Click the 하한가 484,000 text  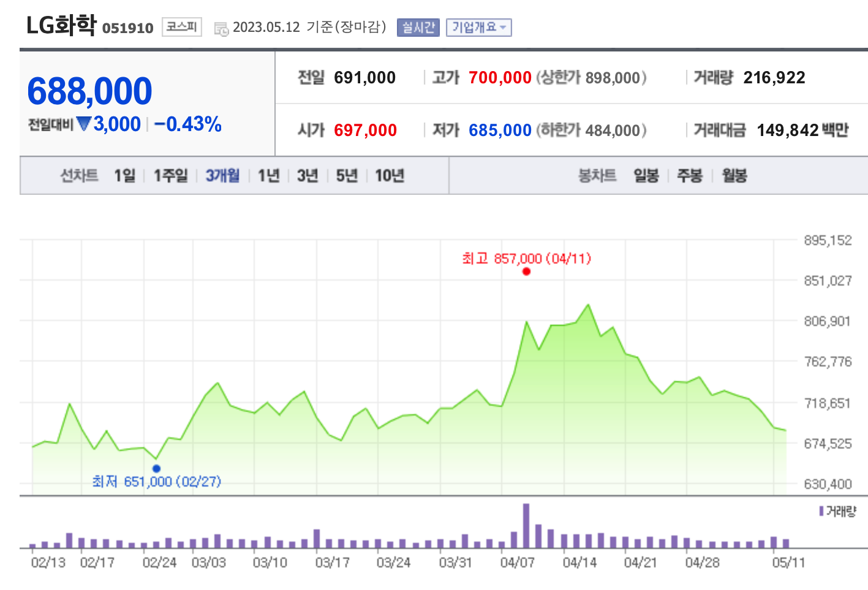(591, 130)
